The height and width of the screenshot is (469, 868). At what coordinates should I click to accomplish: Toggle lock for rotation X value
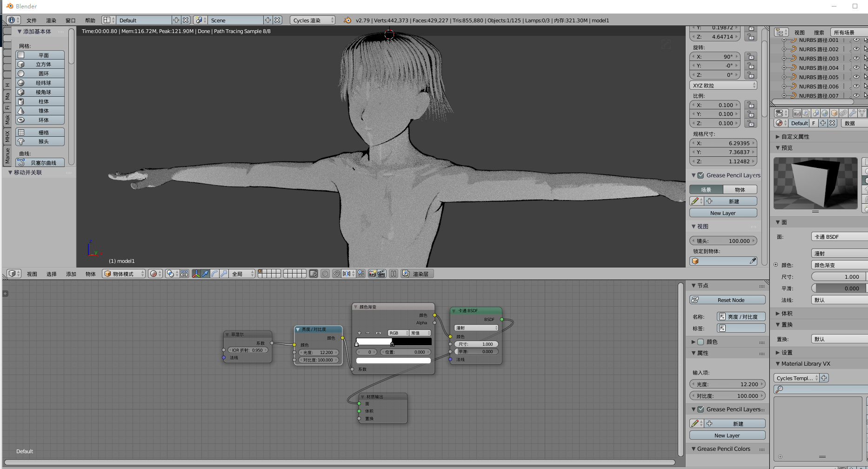coord(750,56)
